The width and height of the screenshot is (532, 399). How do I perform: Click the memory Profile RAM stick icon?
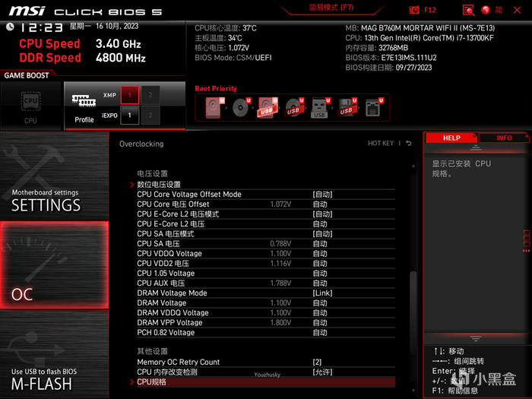(84, 101)
